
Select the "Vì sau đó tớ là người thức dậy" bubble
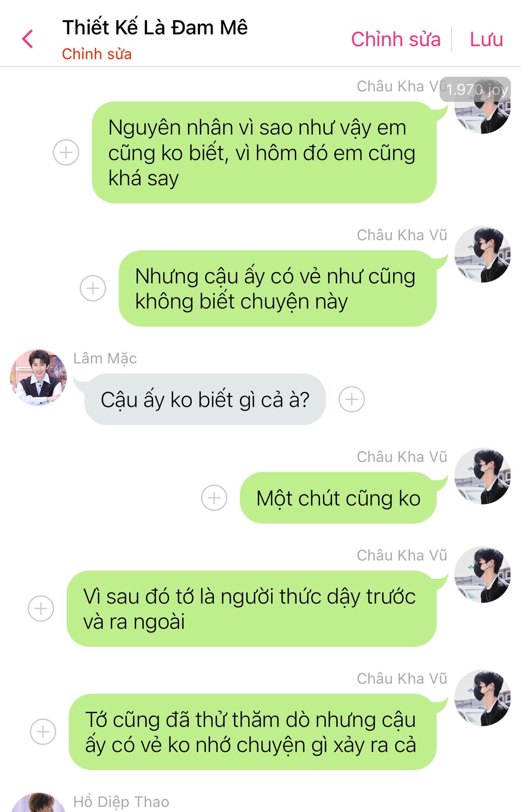pyautogui.click(x=251, y=609)
